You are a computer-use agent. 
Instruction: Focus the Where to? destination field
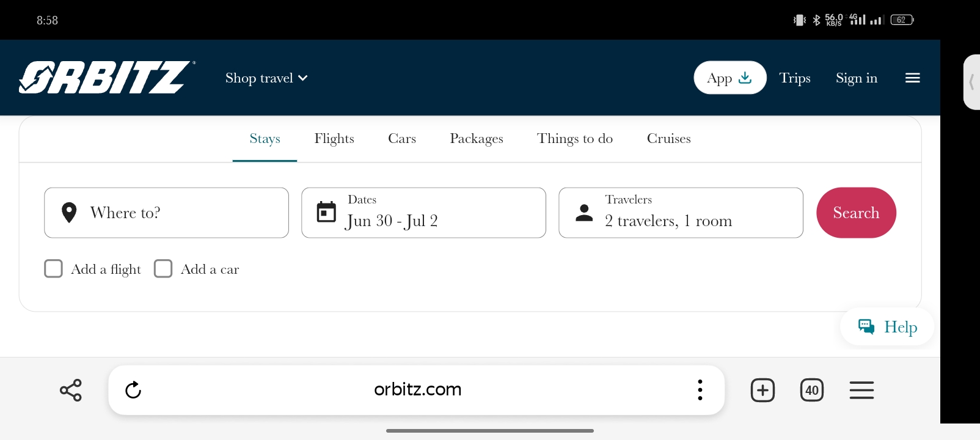pyautogui.click(x=166, y=213)
